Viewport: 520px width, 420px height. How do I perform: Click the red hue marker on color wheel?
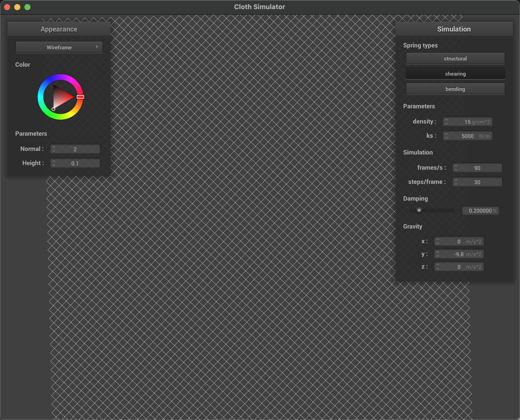(80, 97)
